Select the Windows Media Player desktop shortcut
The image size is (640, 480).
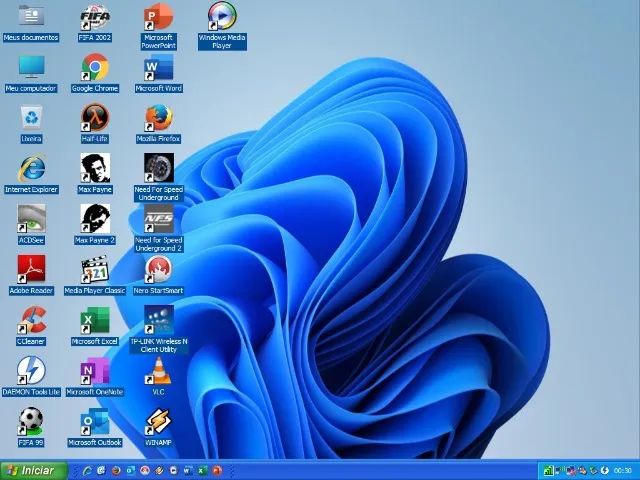[x=222, y=27]
